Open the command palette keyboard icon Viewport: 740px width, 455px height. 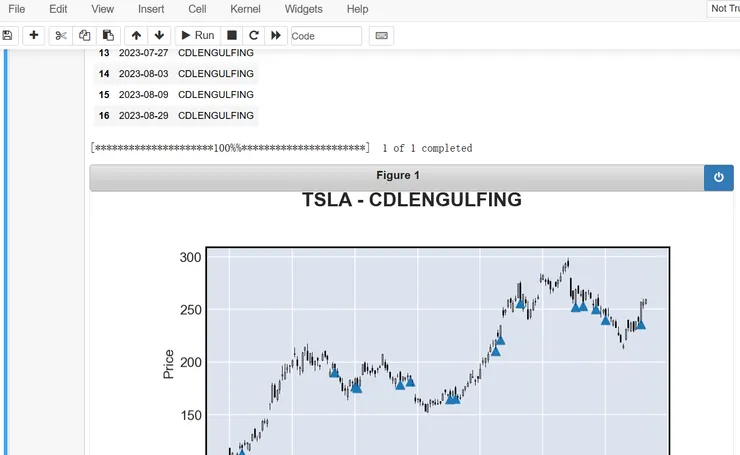381,35
